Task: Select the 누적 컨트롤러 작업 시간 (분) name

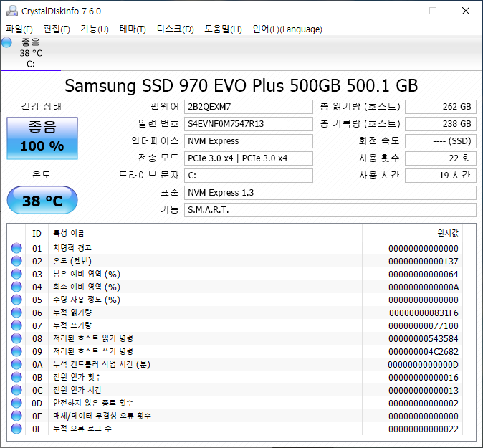Action: [102, 364]
